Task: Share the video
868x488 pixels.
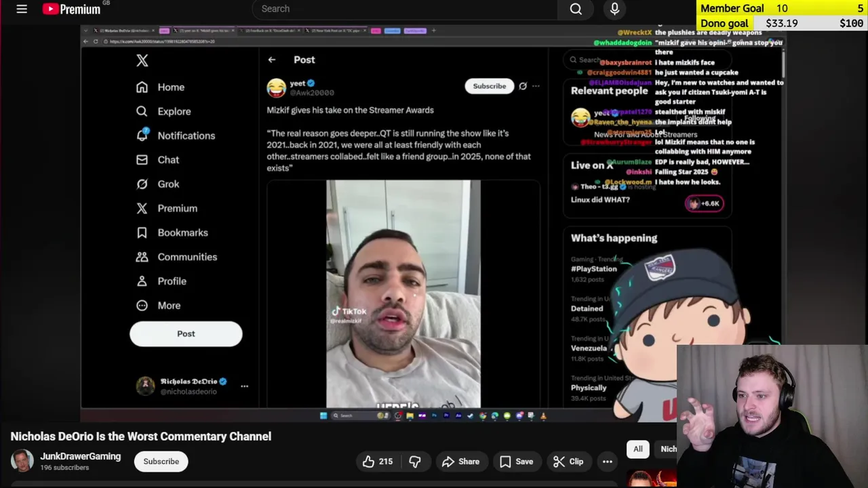Action: tap(461, 462)
